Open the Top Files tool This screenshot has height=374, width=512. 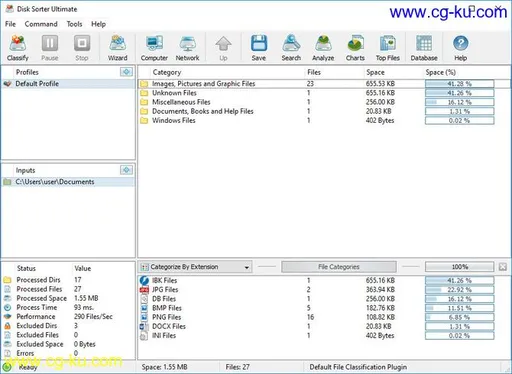click(387, 48)
